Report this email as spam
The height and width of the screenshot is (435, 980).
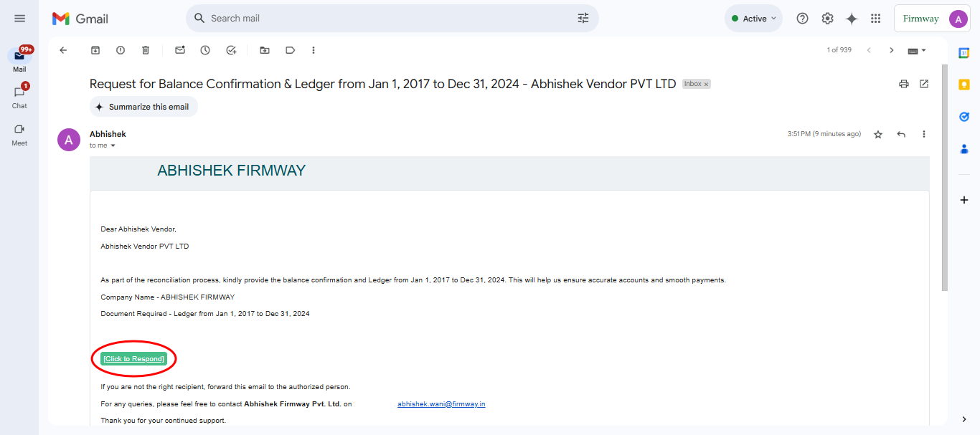click(121, 50)
